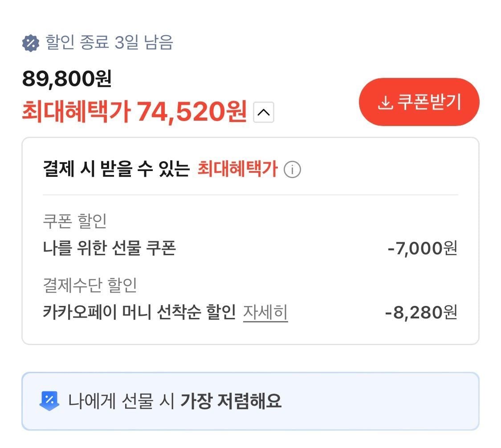501x448 pixels.
Task: Tap the red 최대혜택가 74,520원 price
Action: click(134, 112)
